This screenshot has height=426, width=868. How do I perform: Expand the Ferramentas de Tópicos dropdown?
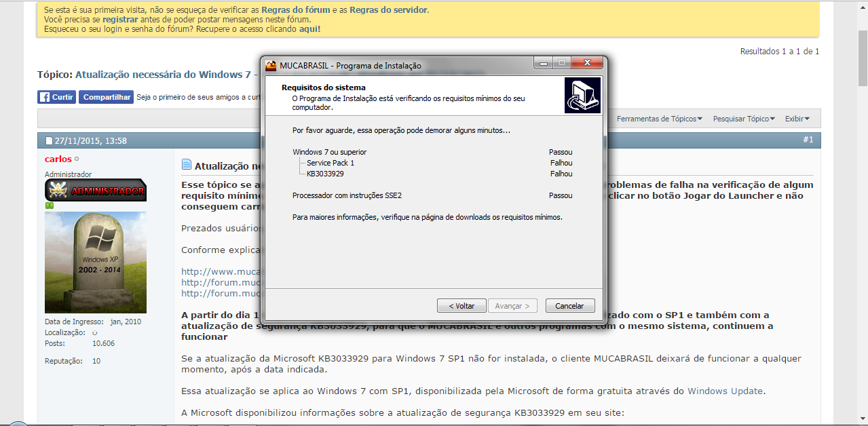659,119
